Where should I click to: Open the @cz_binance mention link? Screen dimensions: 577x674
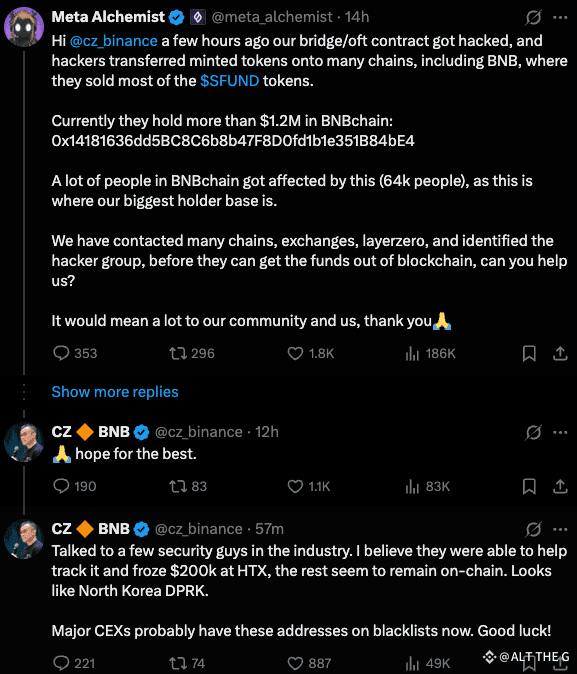point(114,41)
